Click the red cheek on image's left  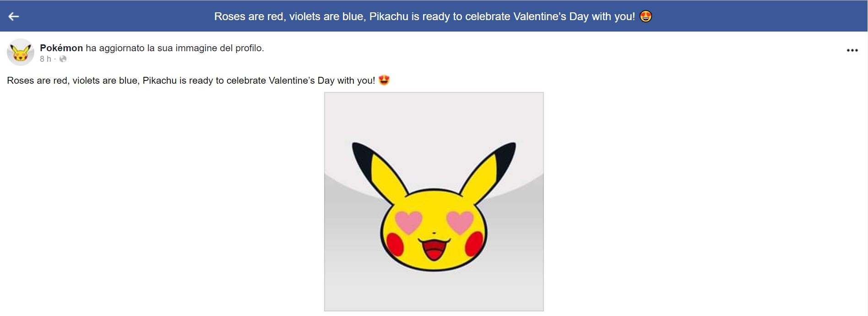click(x=395, y=245)
